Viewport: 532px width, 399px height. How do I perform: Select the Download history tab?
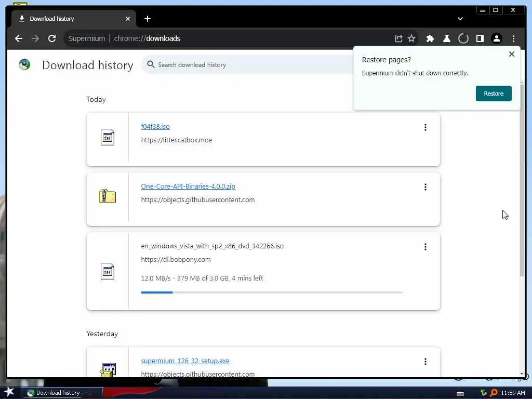point(74,19)
